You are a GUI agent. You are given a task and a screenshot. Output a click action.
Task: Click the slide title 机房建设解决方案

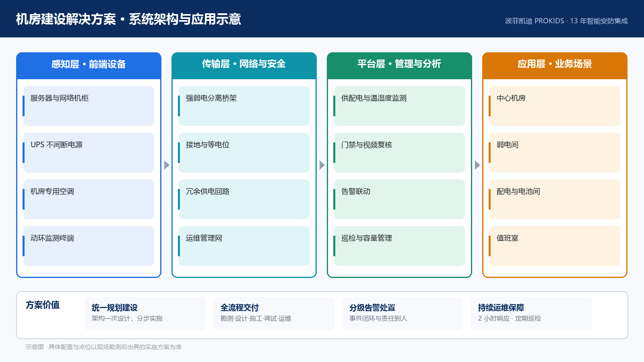point(66,19)
